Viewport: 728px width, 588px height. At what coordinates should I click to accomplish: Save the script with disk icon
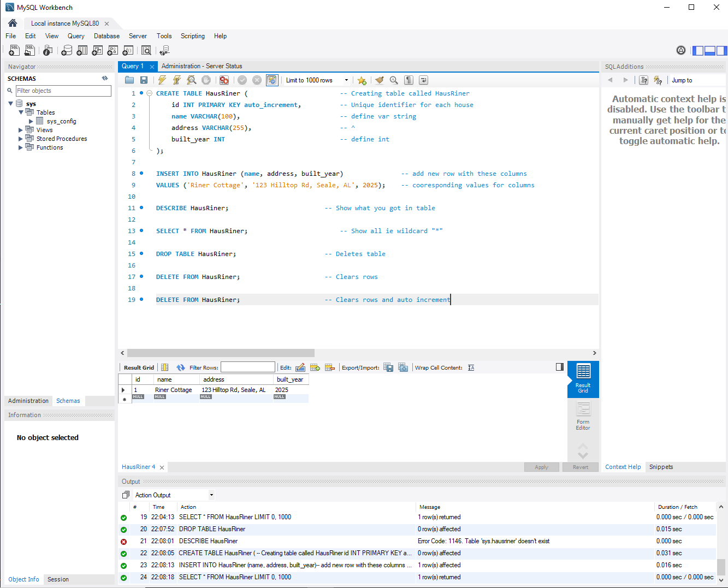click(144, 80)
